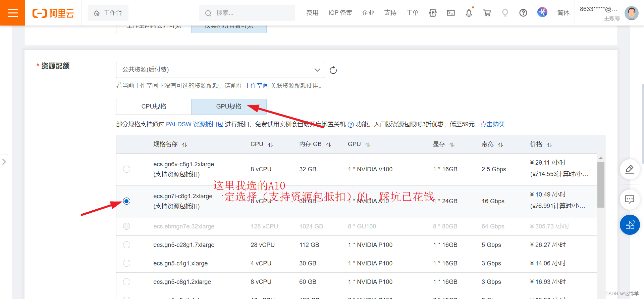This screenshot has width=644, height=299.
Task: Select ecs.gn7i-c8g1.2xlarge radio button
Action: pos(126,201)
